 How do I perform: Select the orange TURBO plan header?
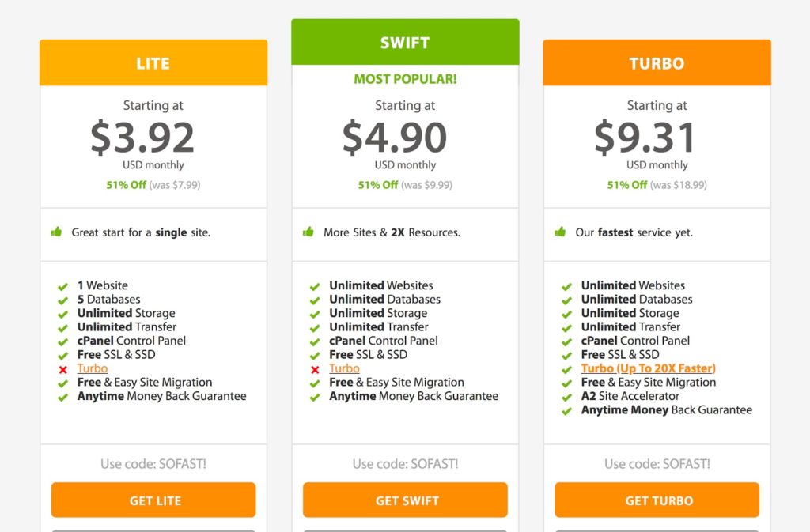[657, 62]
